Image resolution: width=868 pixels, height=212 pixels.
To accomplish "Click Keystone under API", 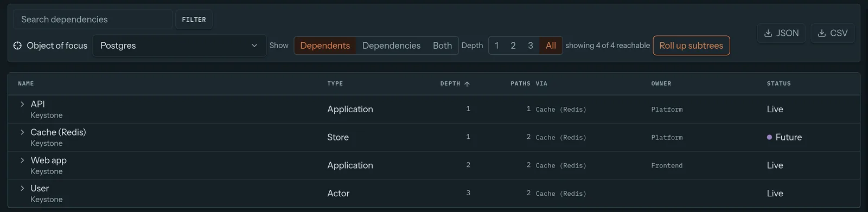I will (x=47, y=115).
